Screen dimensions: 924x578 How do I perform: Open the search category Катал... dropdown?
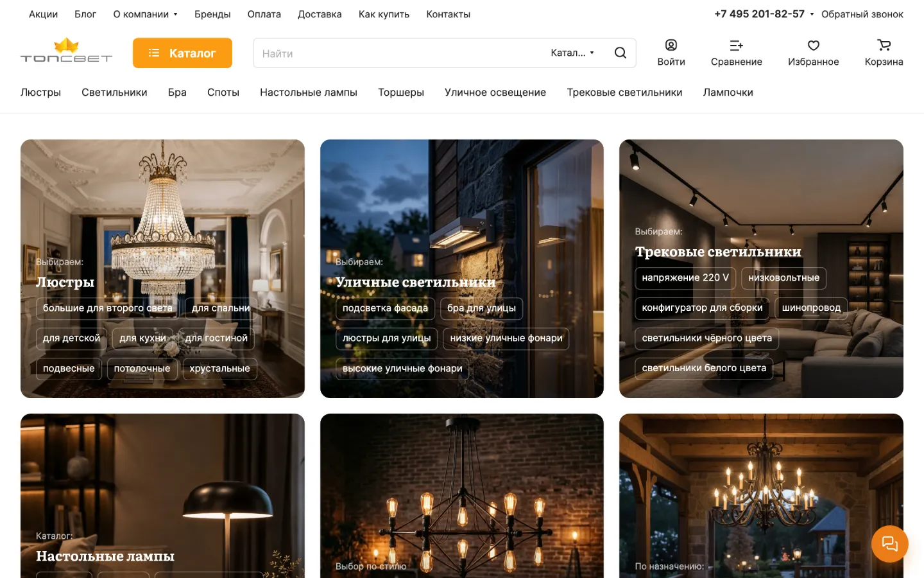(x=572, y=53)
